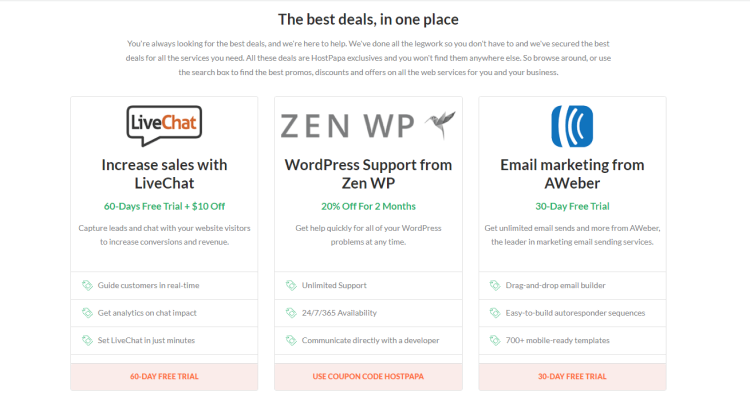This screenshot has width=750, height=397.
Task: Click USE COUPON CODE HOSTPAPA button
Action: click(x=368, y=376)
